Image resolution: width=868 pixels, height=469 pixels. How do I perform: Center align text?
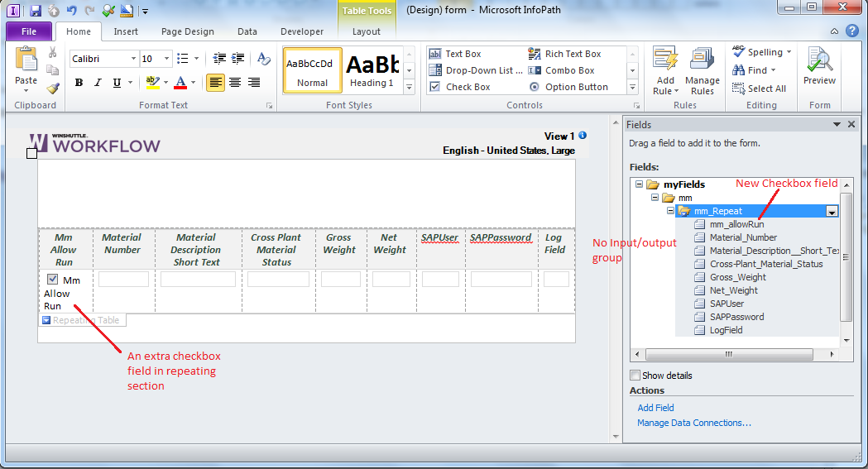[x=235, y=83]
